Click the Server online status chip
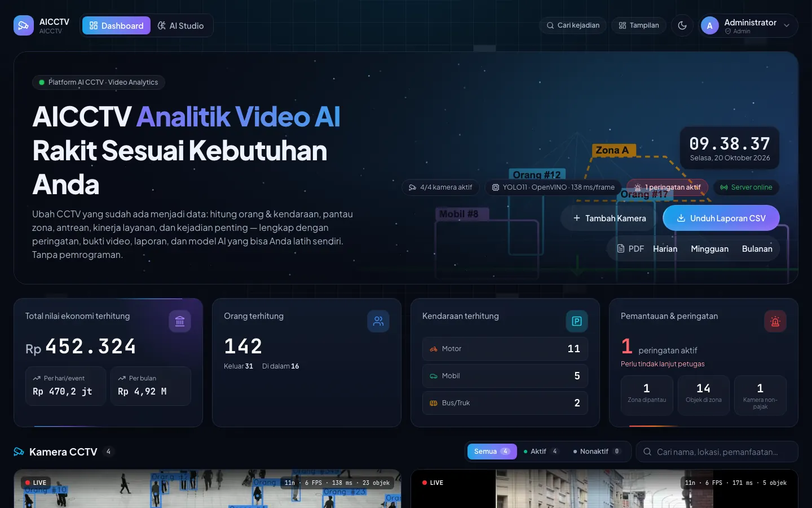 point(747,187)
